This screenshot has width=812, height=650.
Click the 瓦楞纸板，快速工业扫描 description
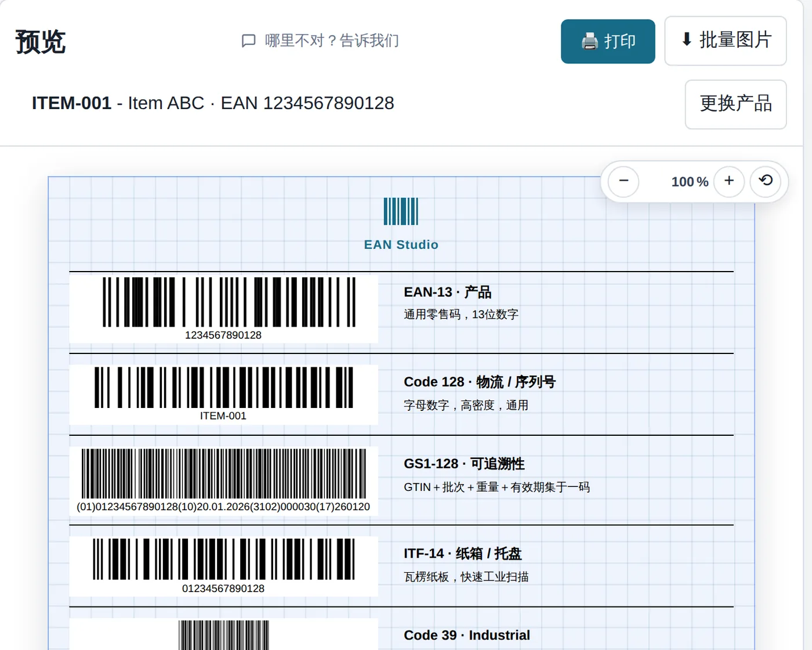coord(466,577)
